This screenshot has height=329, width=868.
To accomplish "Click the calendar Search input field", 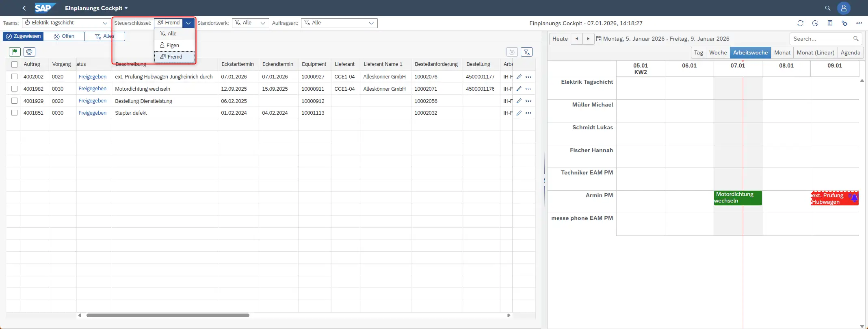I will [x=820, y=39].
